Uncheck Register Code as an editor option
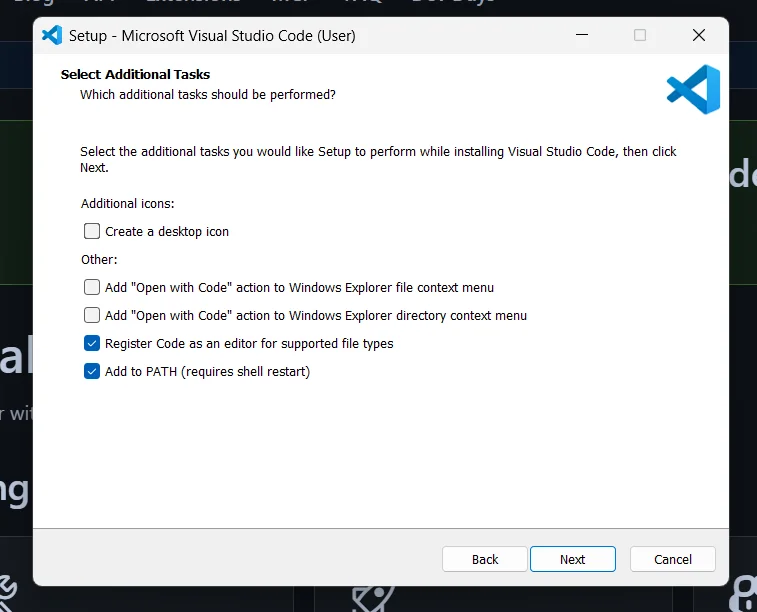Viewport: 757px width, 612px height. click(92, 343)
